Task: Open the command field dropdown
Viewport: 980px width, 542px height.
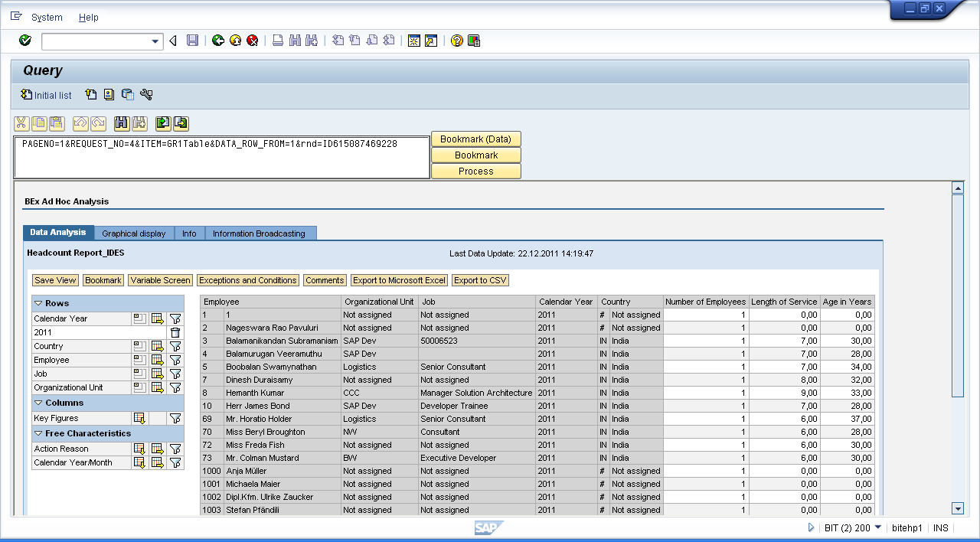Action: (156, 41)
